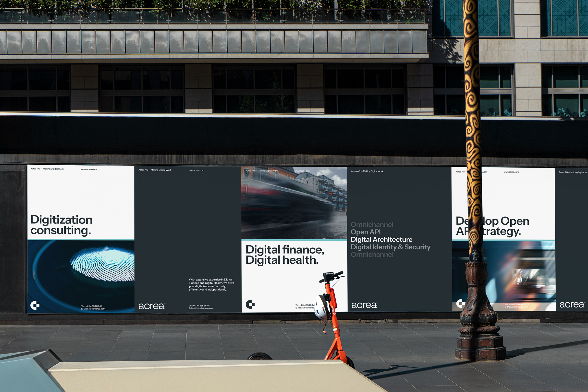Click the top Omnichannel entry in list
The height and width of the screenshot is (392, 588).
[x=372, y=224]
